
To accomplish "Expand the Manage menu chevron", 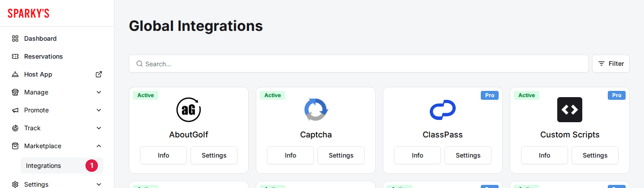I will [x=99, y=92].
